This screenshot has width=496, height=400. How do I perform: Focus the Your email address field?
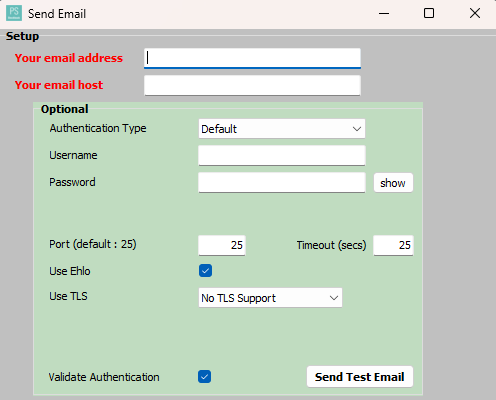(252, 58)
